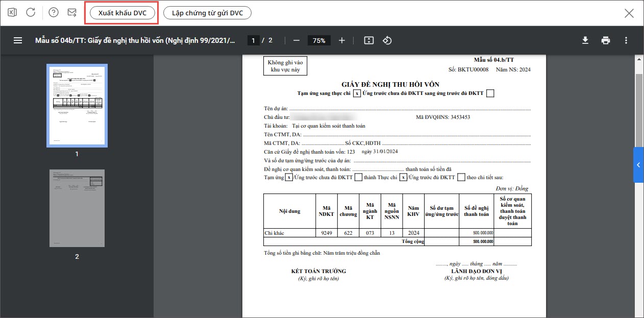Screen dimensions: 644x318
Task: Click the Excel export icon
Action: (12, 13)
